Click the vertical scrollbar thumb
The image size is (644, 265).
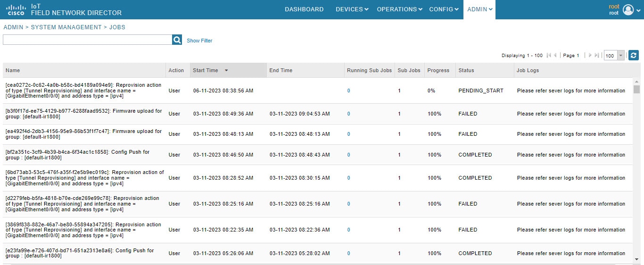636,89
